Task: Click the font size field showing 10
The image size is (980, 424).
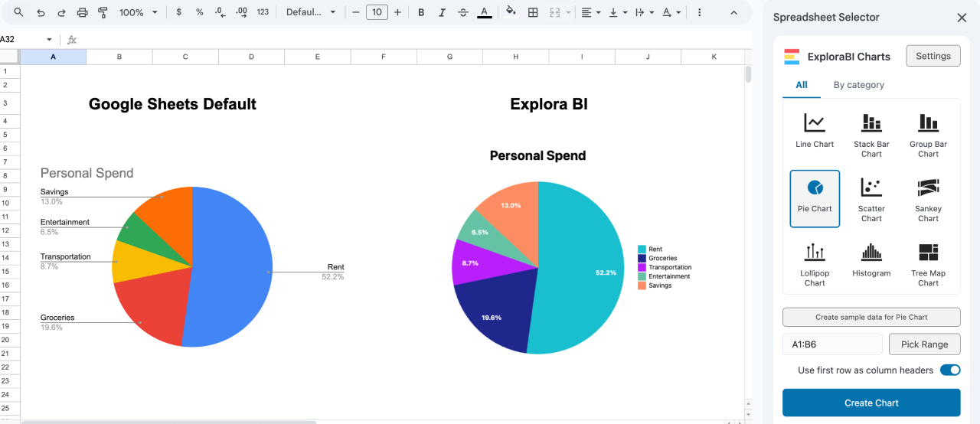Action: pos(377,12)
